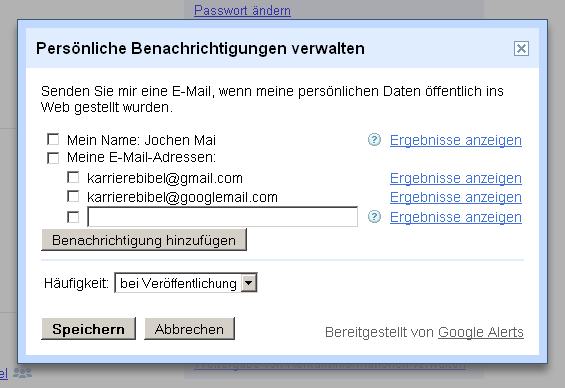The height and width of the screenshot is (388, 565).
Task: Click into the empty notification text field
Action: click(x=223, y=217)
